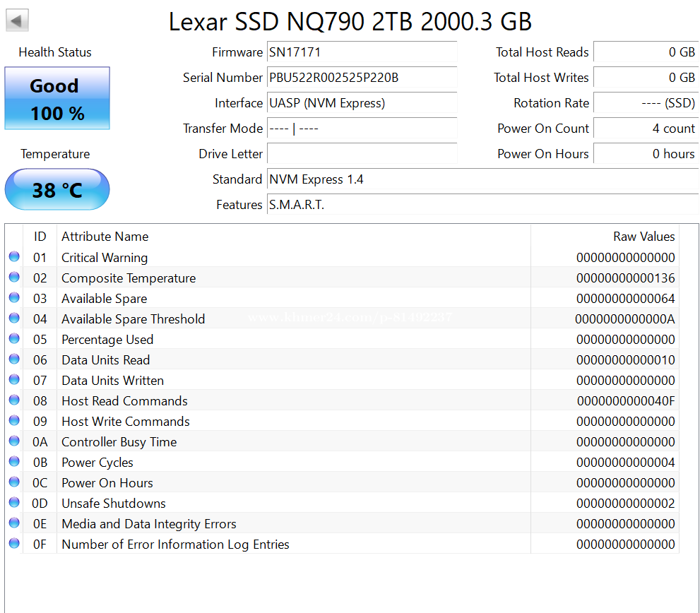Select the Host Write Commands attribute name
This screenshot has height=613, width=700.
pos(126,422)
